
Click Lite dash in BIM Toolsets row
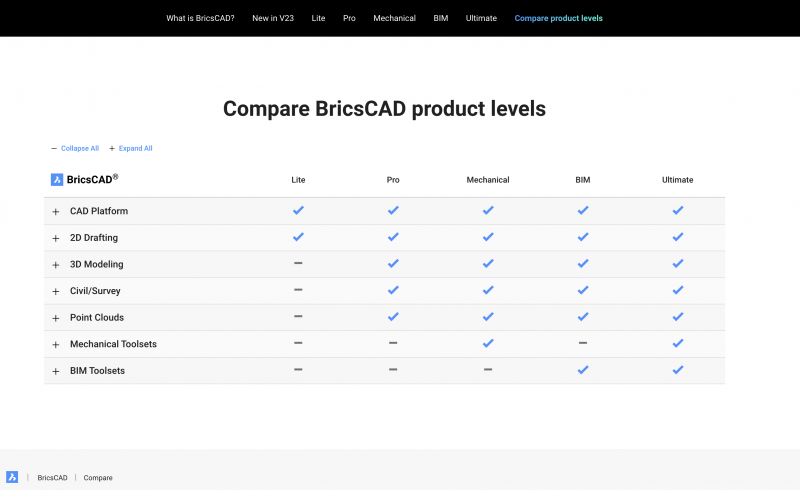click(x=298, y=370)
